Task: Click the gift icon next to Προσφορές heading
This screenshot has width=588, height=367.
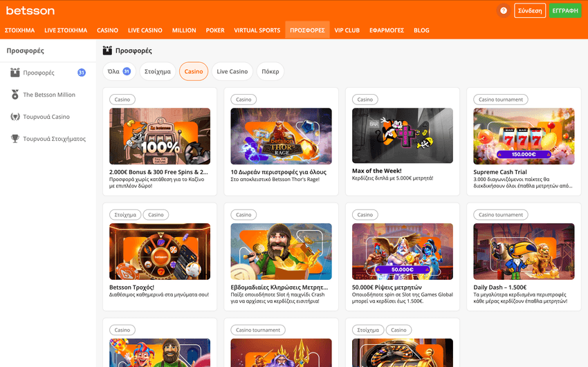Action: 107,50
